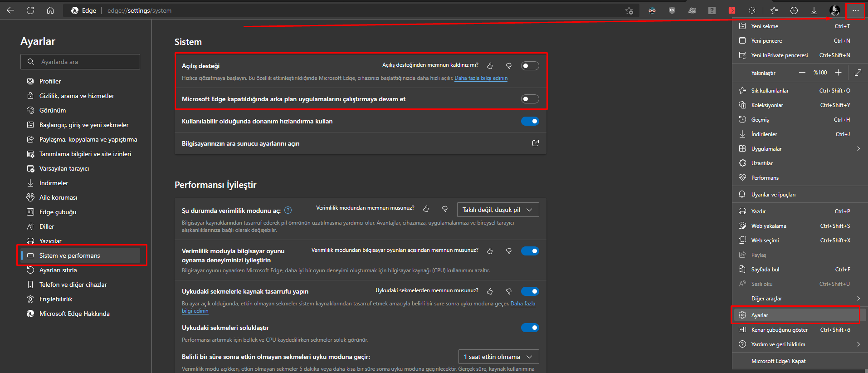Open the '1 saat etkin olmama' dropdown

coord(499,357)
